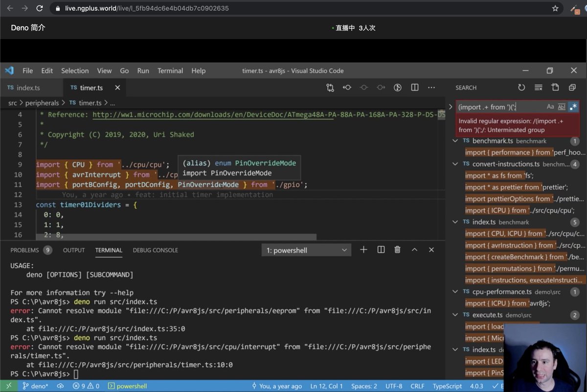Toggle Match Case in the search box
Viewport: 587px width, 392px height.
coord(550,106)
